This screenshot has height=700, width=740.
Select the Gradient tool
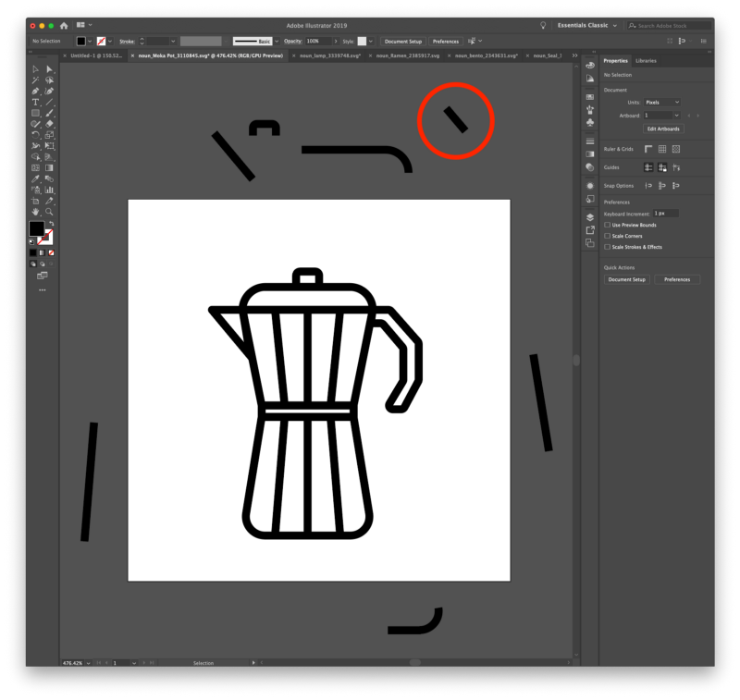pos(50,168)
